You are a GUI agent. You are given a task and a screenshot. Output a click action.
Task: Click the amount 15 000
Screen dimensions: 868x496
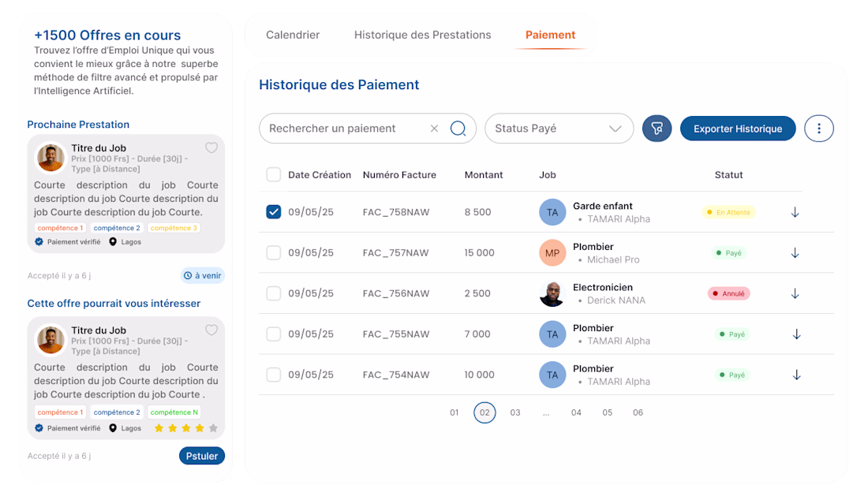tap(479, 252)
